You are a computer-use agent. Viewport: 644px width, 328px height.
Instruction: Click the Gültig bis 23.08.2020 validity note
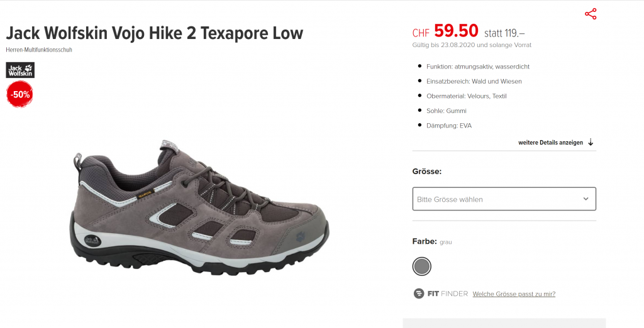(x=472, y=45)
